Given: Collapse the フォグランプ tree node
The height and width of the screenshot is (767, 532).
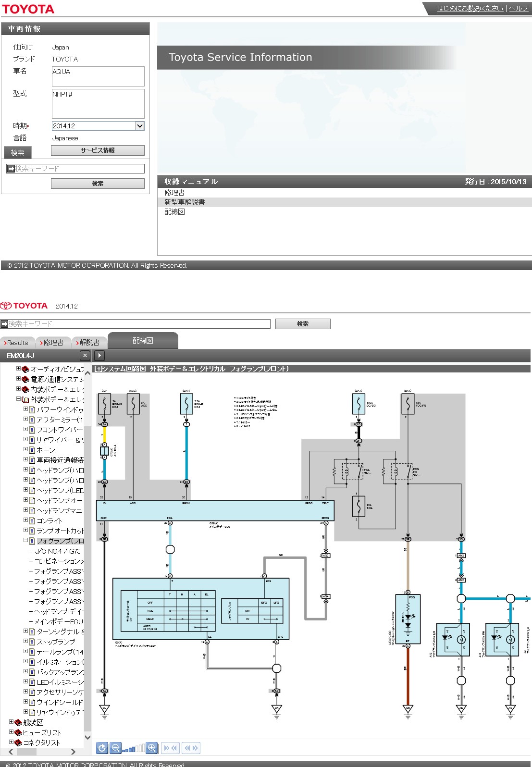Looking at the screenshot, I should tap(26, 541).
